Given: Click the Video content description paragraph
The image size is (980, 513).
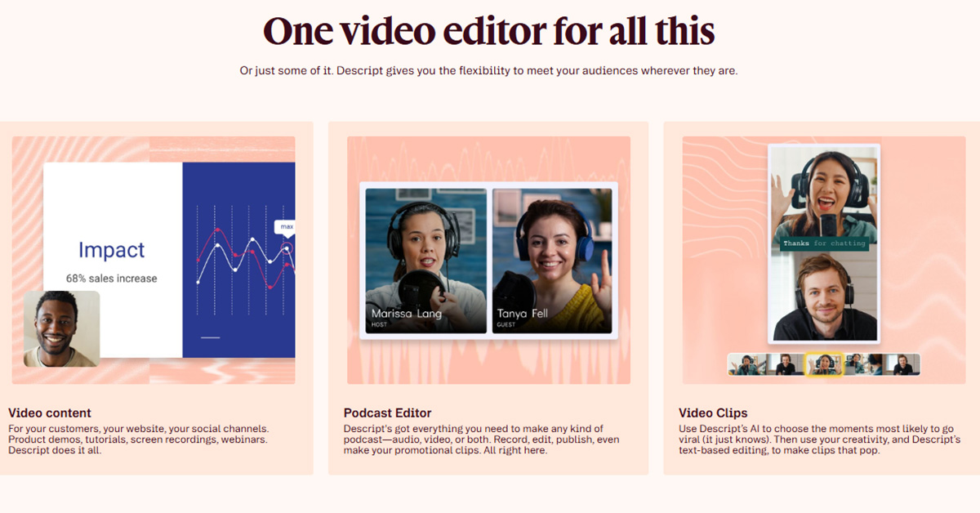Looking at the screenshot, I should (x=138, y=439).
